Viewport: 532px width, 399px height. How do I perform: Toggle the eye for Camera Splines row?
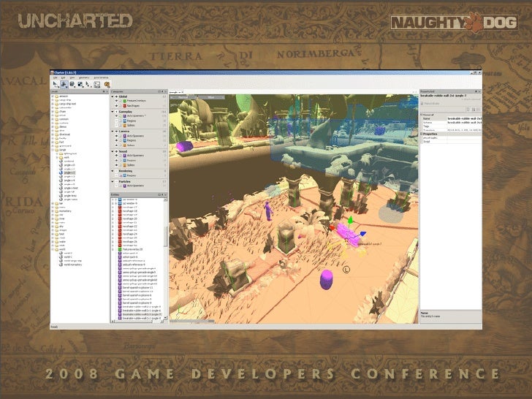pyautogui.click(x=116, y=145)
